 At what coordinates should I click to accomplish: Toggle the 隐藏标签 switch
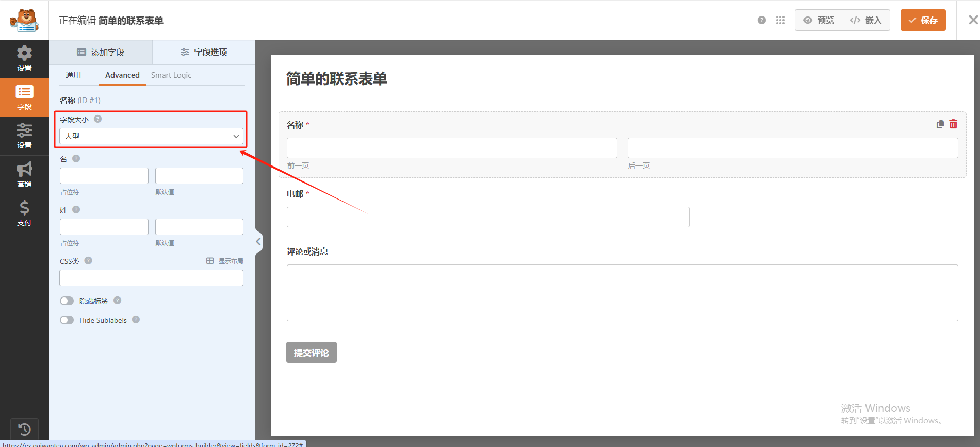67,301
